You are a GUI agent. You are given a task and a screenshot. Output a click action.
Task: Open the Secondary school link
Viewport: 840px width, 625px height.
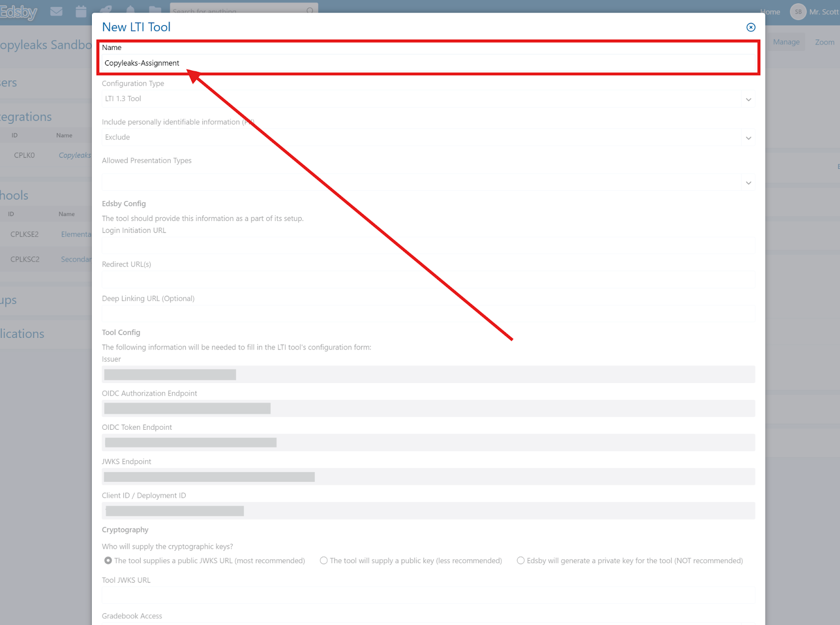click(76, 259)
